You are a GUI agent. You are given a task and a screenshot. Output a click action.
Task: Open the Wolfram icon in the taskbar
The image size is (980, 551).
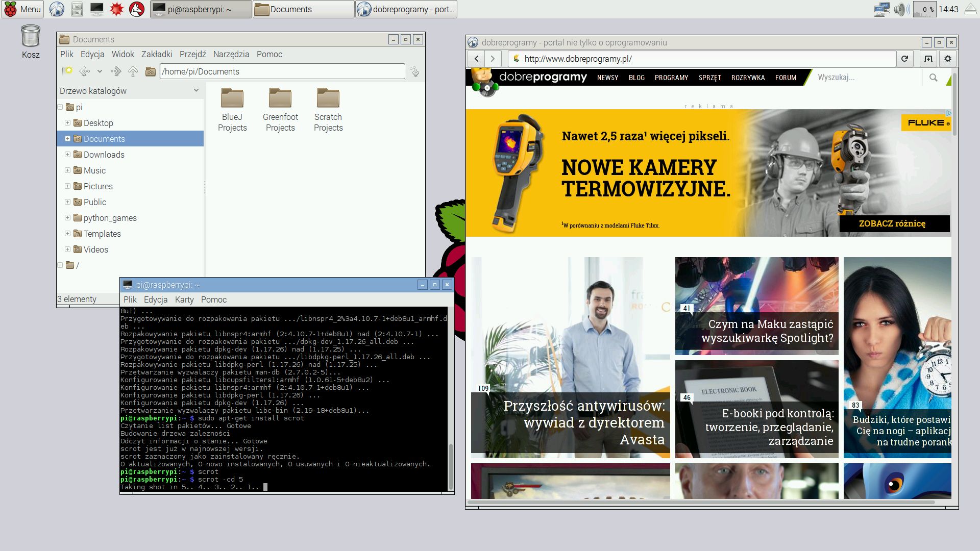pyautogui.click(x=137, y=9)
